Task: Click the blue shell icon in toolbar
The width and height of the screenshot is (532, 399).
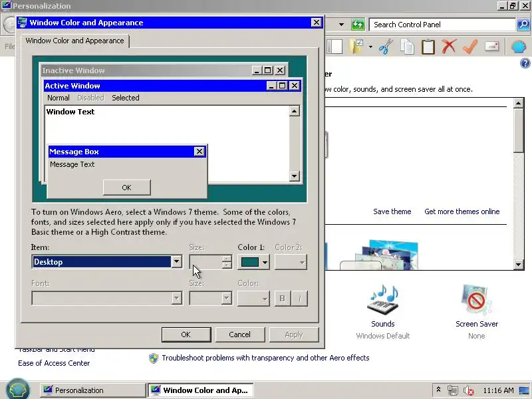Action: pos(519,47)
